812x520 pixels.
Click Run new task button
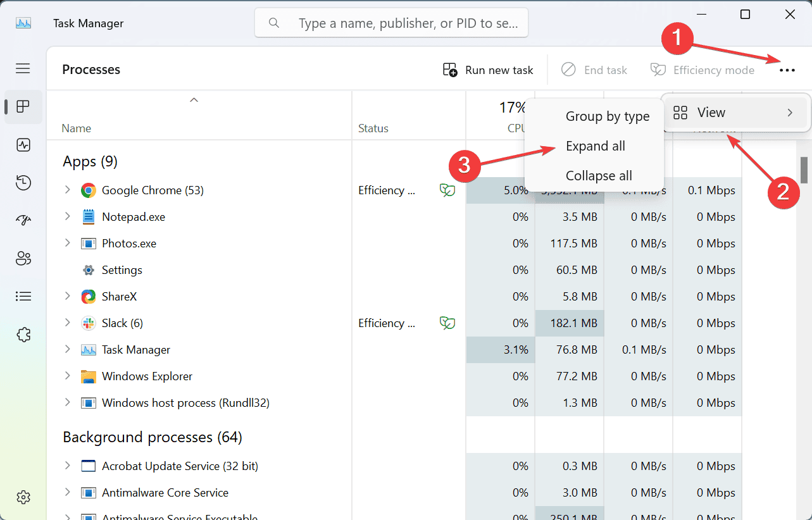488,70
